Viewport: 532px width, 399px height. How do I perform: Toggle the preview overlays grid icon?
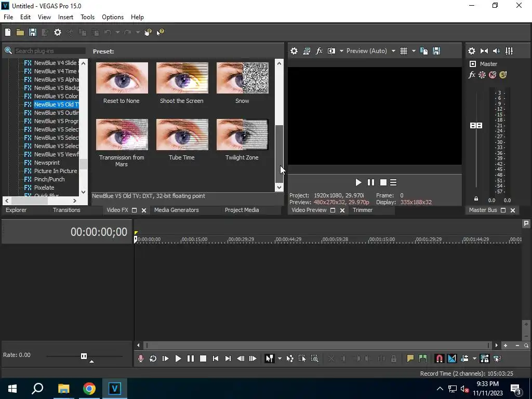point(403,51)
